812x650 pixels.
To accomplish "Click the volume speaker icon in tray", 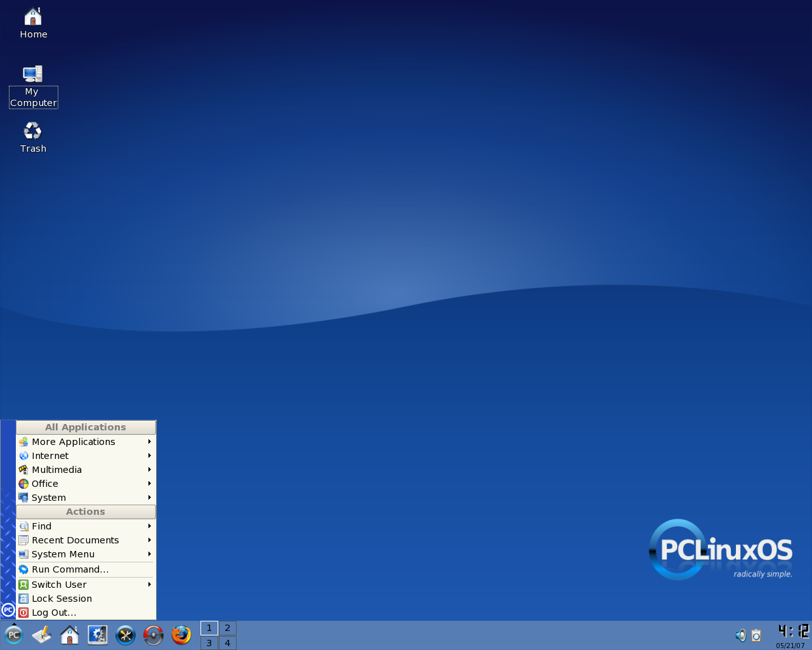I will [x=740, y=635].
